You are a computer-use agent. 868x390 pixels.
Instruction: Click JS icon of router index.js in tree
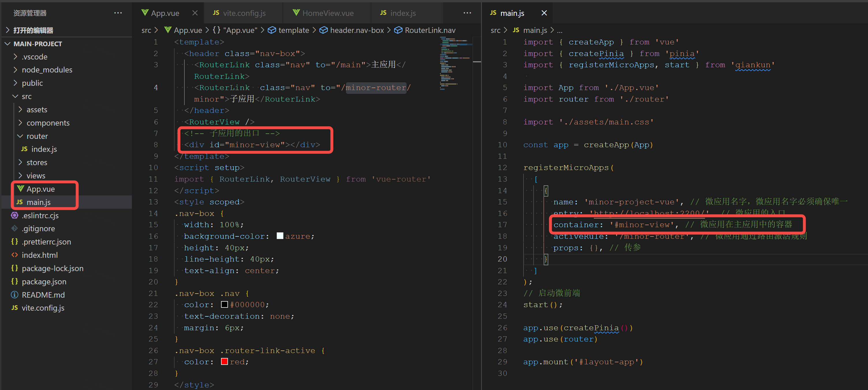(x=24, y=149)
